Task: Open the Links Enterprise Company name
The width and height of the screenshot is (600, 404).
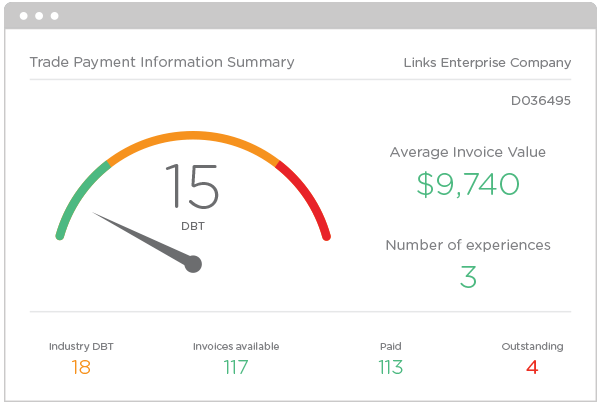Action: [486, 62]
